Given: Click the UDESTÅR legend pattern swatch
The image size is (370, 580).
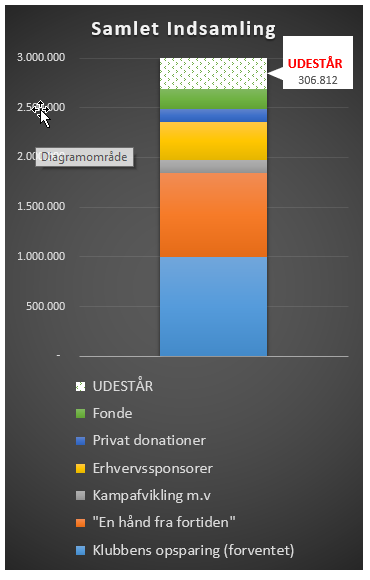Looking at the screenshot, I should [x=80, y=386].
